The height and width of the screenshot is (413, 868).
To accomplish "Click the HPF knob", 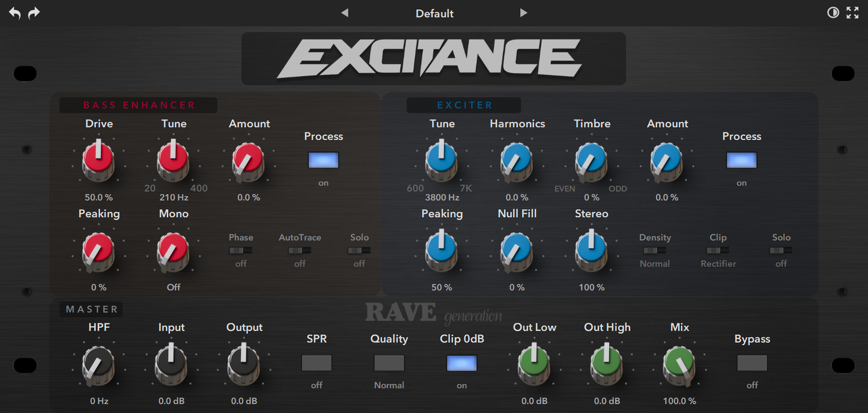I will point(99,365).
